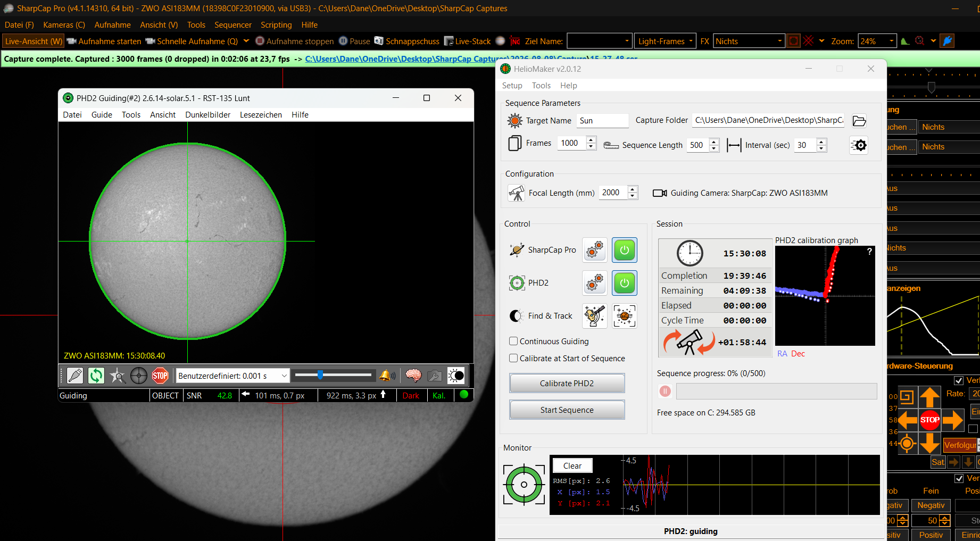Click the Clear button in Monitor
The image size is (980, 541).
[572, 465]
